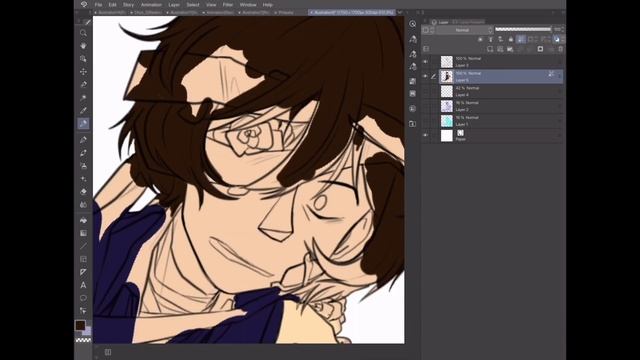Open the Normal blending mode dropdown
The image size is (640, 360).
pyautogui.click(x=465, y=30)
